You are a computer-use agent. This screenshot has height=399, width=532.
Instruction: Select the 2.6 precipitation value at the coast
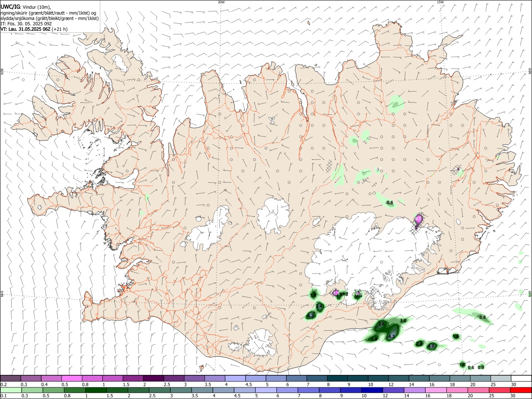(x=382, y=323)
